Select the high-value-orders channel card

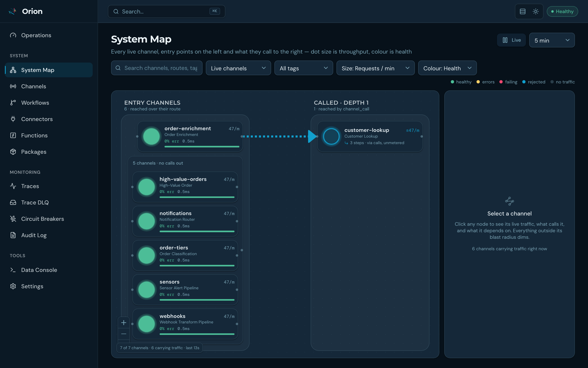tap(185, 187)
